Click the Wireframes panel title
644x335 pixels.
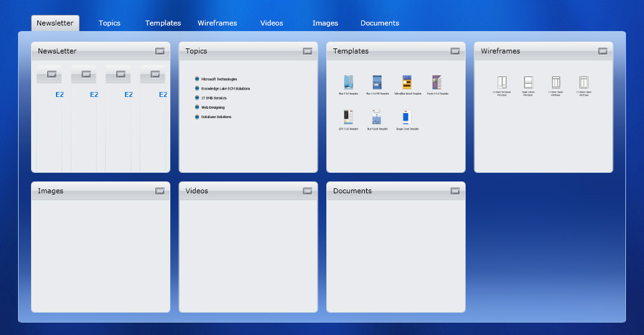click(500, 52)
